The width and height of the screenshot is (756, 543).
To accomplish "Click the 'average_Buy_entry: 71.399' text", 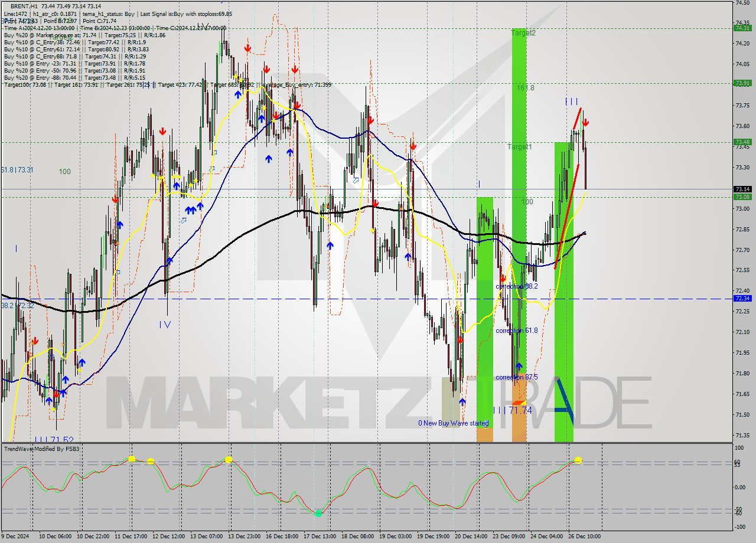I will [x=298, y=85].
